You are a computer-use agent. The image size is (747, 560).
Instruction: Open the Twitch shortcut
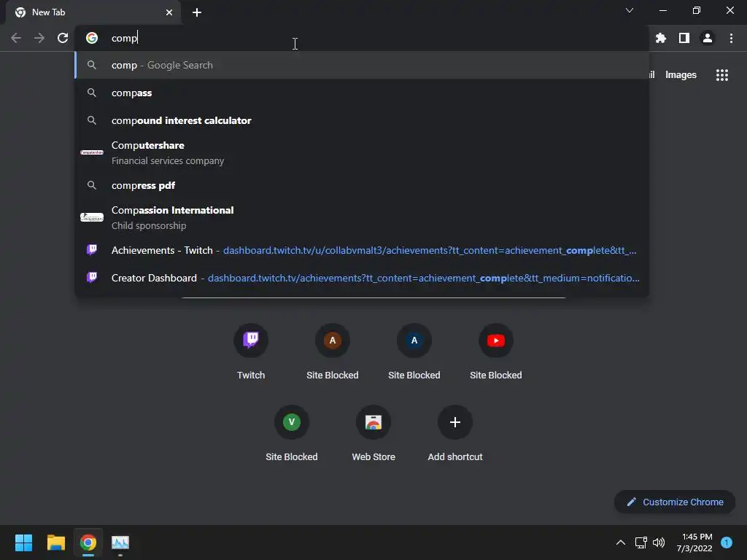251,352
